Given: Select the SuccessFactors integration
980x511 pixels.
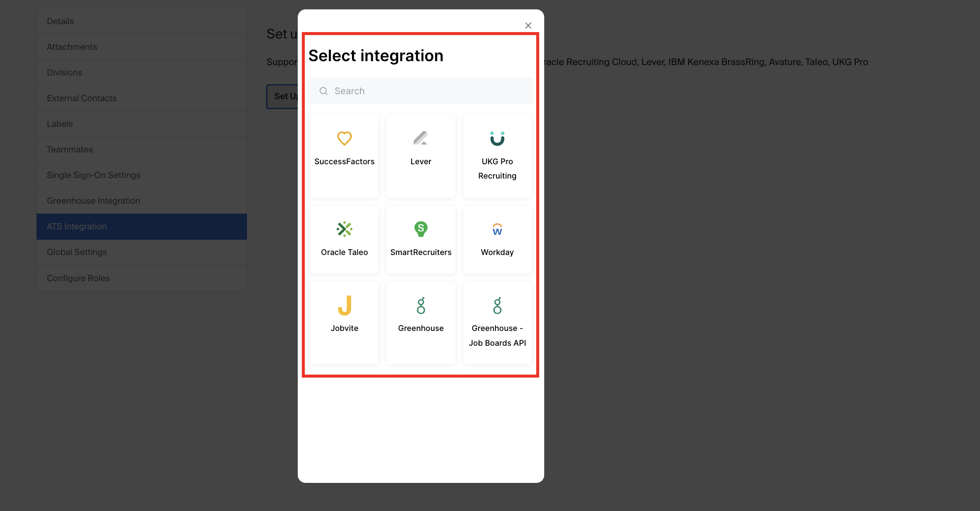Looking at the screenshot, I should [x=344, y=156].
